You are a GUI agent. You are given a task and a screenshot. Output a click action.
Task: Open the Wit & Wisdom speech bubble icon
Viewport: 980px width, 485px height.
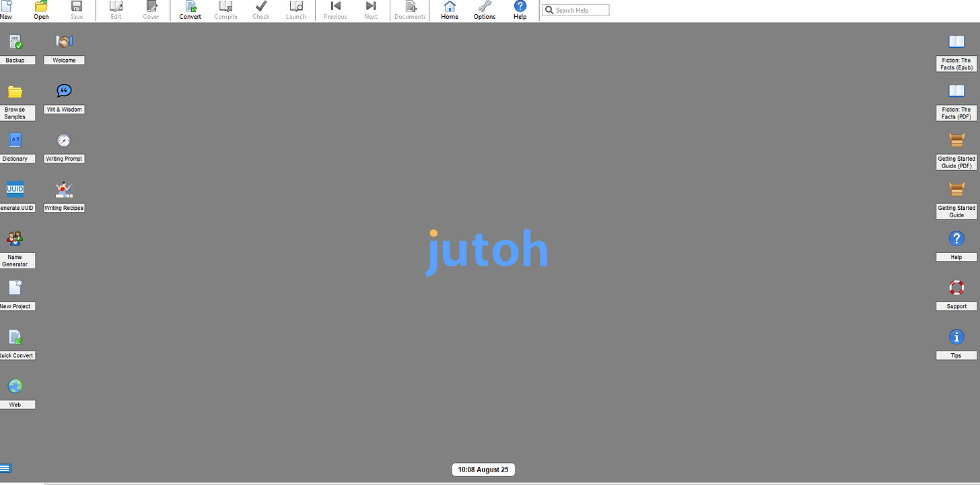pyautogui.click(x=64, y=91)
